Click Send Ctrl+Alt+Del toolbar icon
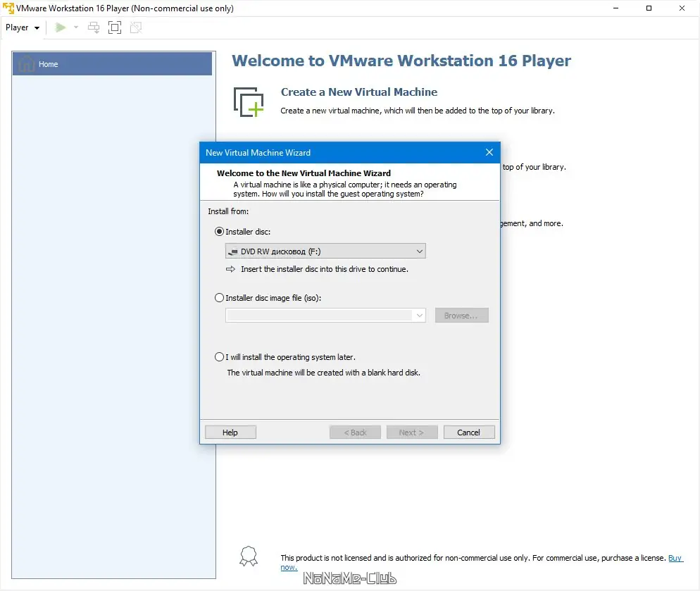This screenshot has height=591, width=700. tap(94, 27)
